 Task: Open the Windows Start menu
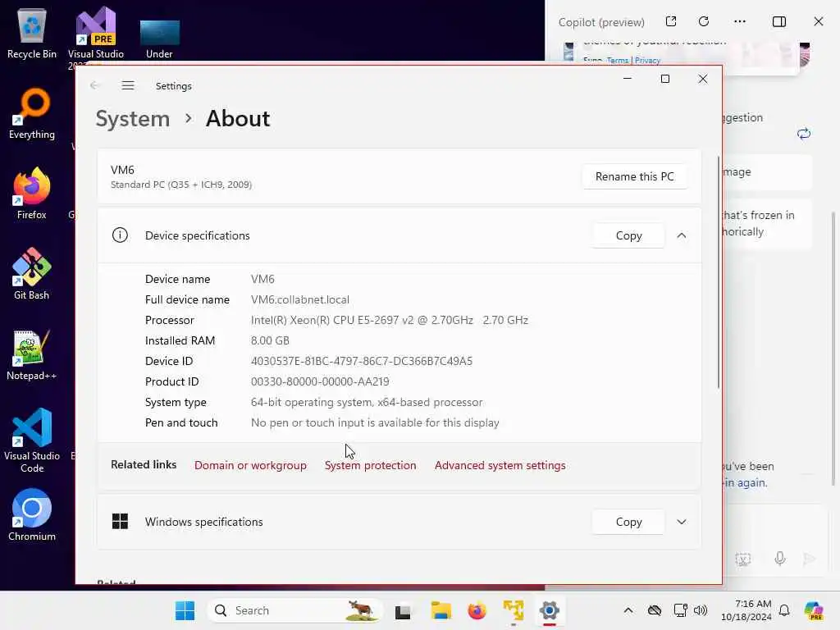pyautogui.click(x=185, y=610)
